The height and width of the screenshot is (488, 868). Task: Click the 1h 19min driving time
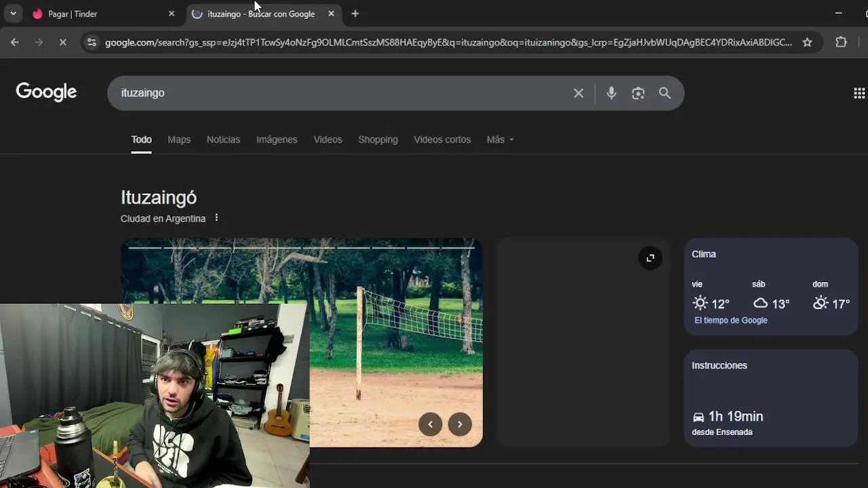coord(736,416)
